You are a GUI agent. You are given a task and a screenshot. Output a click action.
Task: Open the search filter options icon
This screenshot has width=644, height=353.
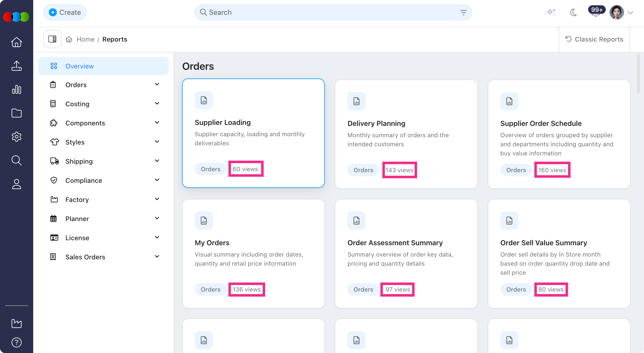pos(463,12)
